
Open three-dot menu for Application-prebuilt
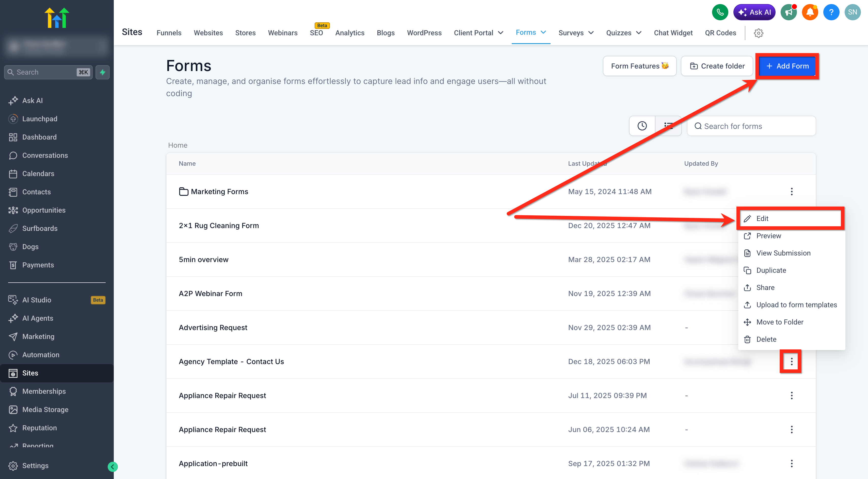click(x=792, y=464)
